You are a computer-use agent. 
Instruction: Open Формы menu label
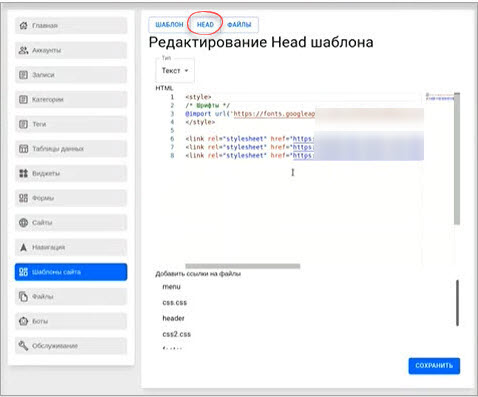43,198
